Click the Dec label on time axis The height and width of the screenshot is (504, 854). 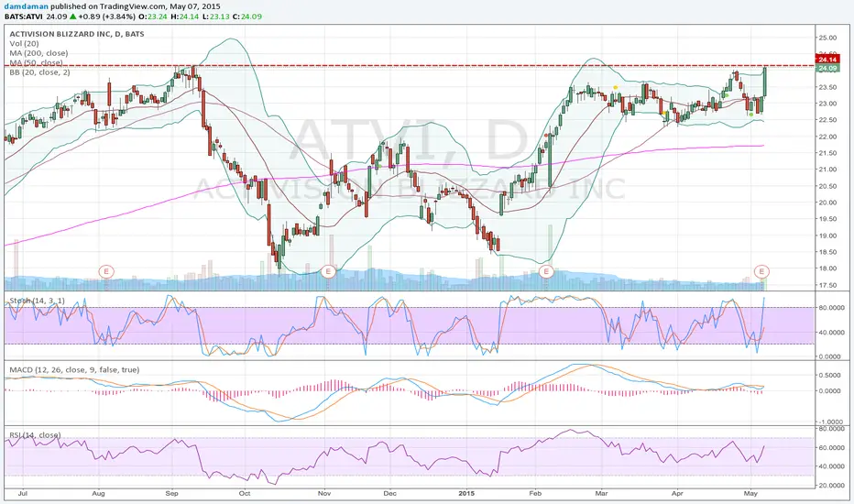(x=390, y=494)
